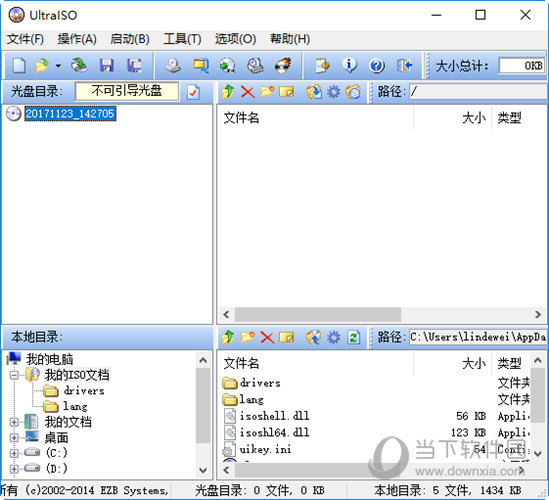Click the red X delete icon in disc pane
Image resolution: width=549 pixels, height=500 pixels.
tap(248, 92)
